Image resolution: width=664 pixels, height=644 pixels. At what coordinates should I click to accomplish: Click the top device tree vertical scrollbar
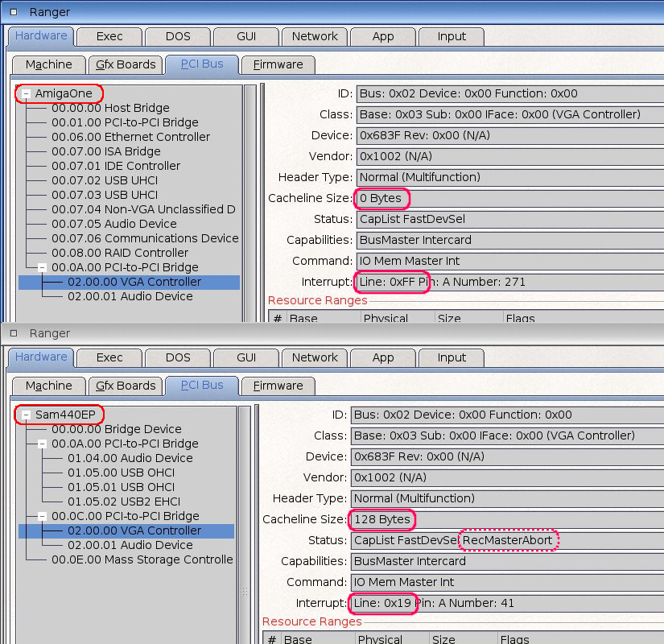click(x=250, y=201)
